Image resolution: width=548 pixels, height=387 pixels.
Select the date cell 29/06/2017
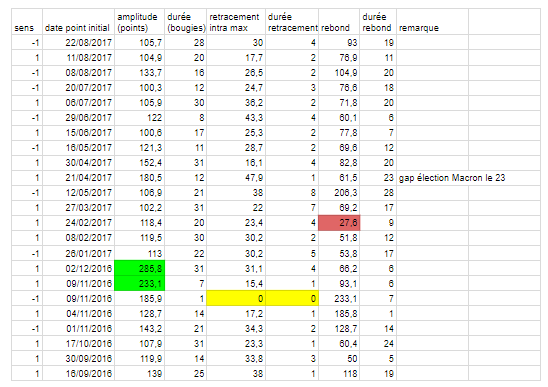pyautogui.click(x=79, y=118)
